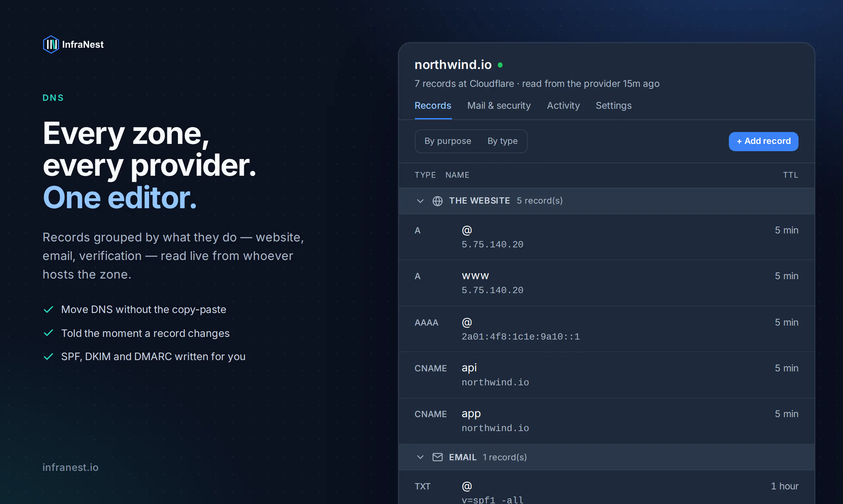Select the www A record name

click(x=475, y=276)
